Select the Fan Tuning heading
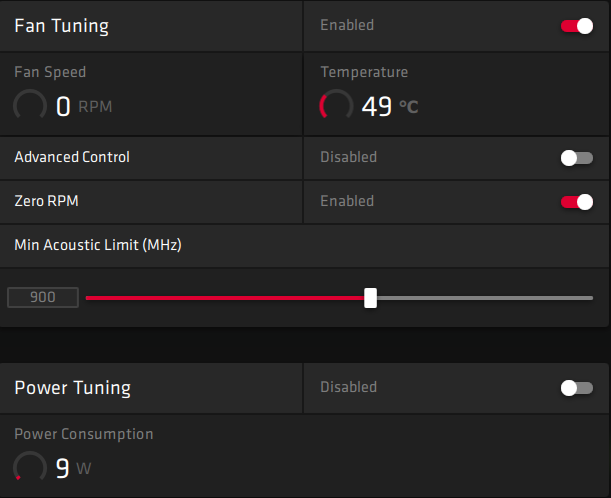The image size is (611, 498). click(62, 26)
